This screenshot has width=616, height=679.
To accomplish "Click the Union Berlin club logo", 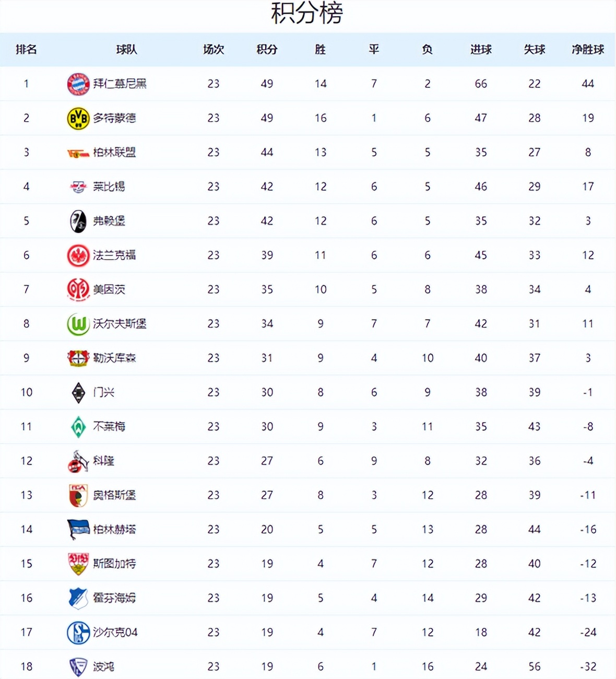I will point(78,153).
